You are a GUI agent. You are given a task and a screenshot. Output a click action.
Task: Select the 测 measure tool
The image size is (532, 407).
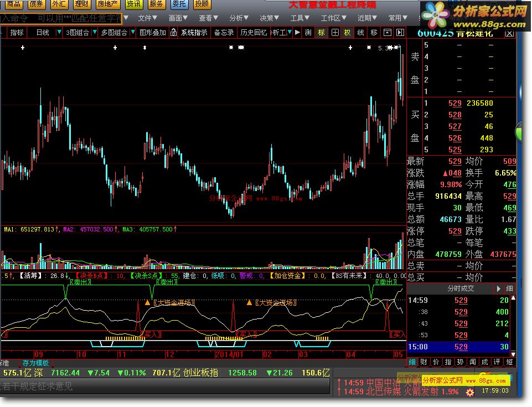pyautogui.click(x=308, y=32)
